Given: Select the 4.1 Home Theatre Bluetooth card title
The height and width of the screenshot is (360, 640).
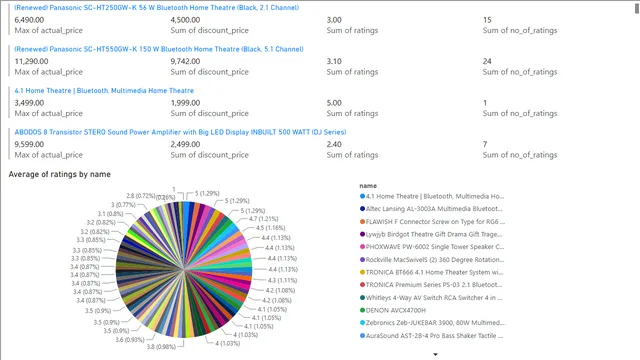Looking at the screenshot, I should pyautogui.click(x=104, y=91).
